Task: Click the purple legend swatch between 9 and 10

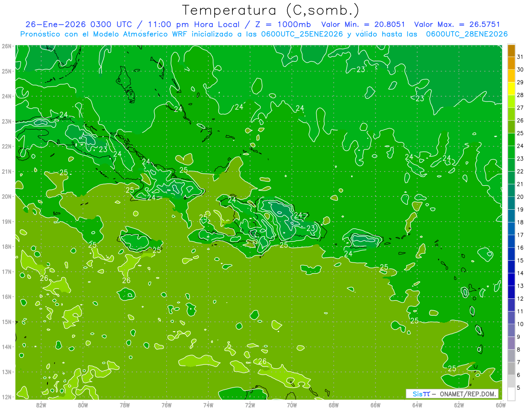Action: click(x=511, y=330)
